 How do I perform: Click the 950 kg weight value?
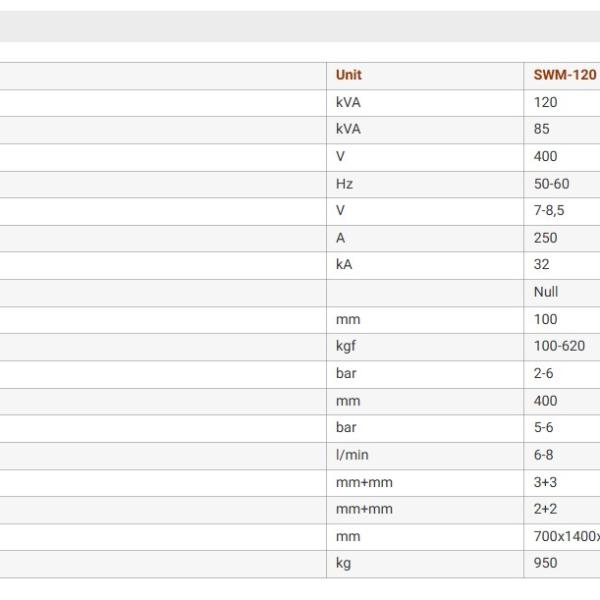[x=545, y=563]
